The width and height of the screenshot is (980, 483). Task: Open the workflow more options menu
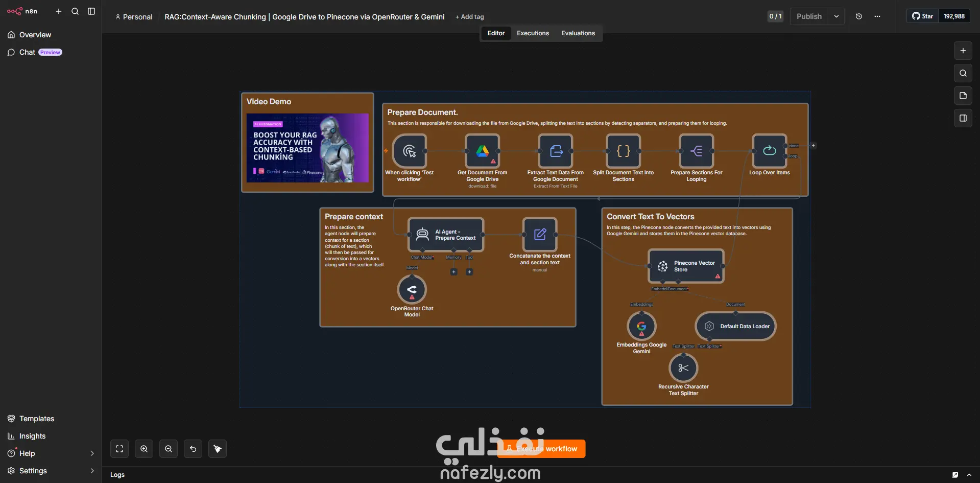coord(877,16)
